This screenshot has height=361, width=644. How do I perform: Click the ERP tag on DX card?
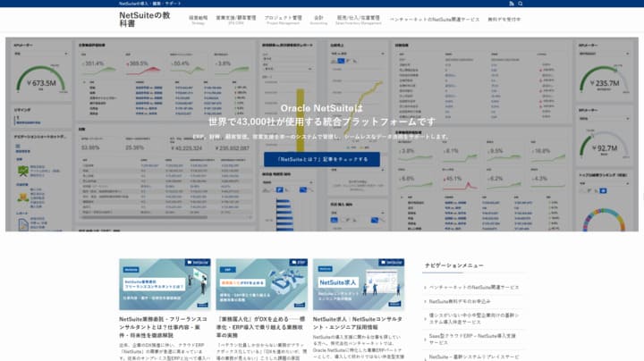[298, 262]
